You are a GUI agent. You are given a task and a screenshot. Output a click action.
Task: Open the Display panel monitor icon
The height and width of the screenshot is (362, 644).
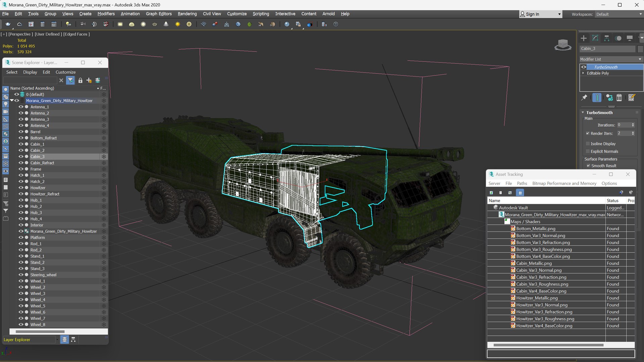tap(630, 38)
